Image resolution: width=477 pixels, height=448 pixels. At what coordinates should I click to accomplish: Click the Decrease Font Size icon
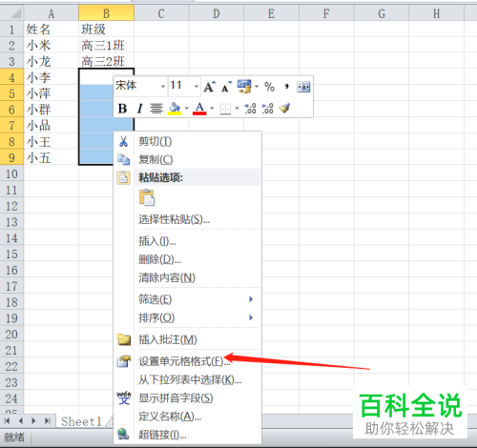226,87
